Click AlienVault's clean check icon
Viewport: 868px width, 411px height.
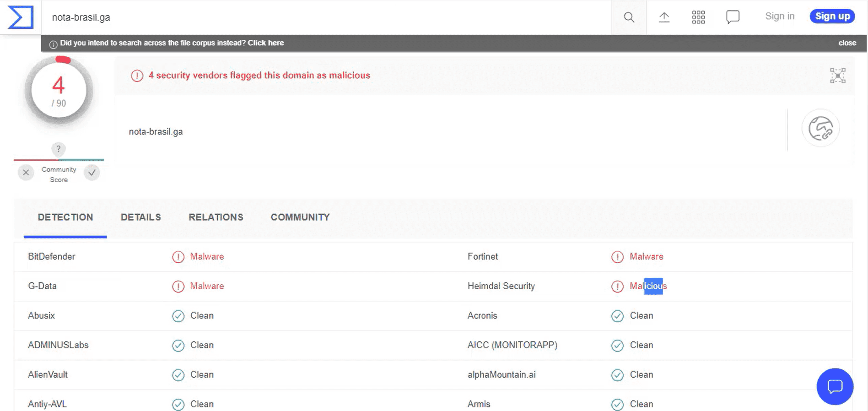tap(178, 375)
